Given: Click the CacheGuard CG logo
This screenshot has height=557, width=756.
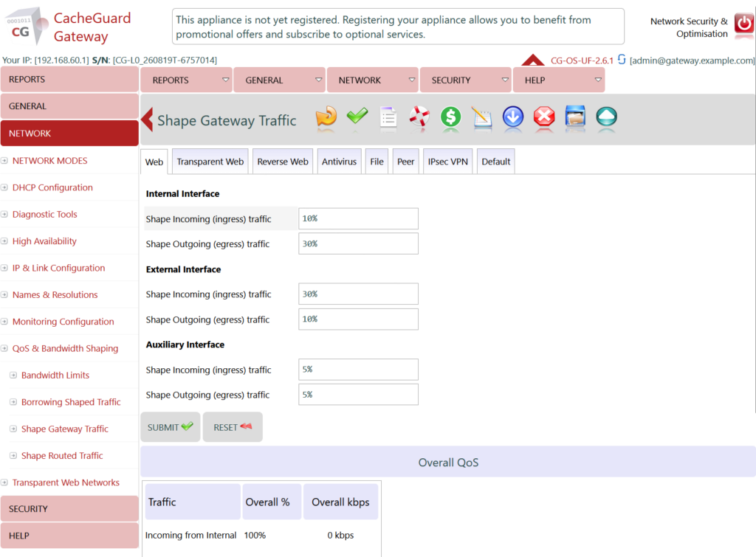Looking at the screenshot, I should (x=27, y=27).
